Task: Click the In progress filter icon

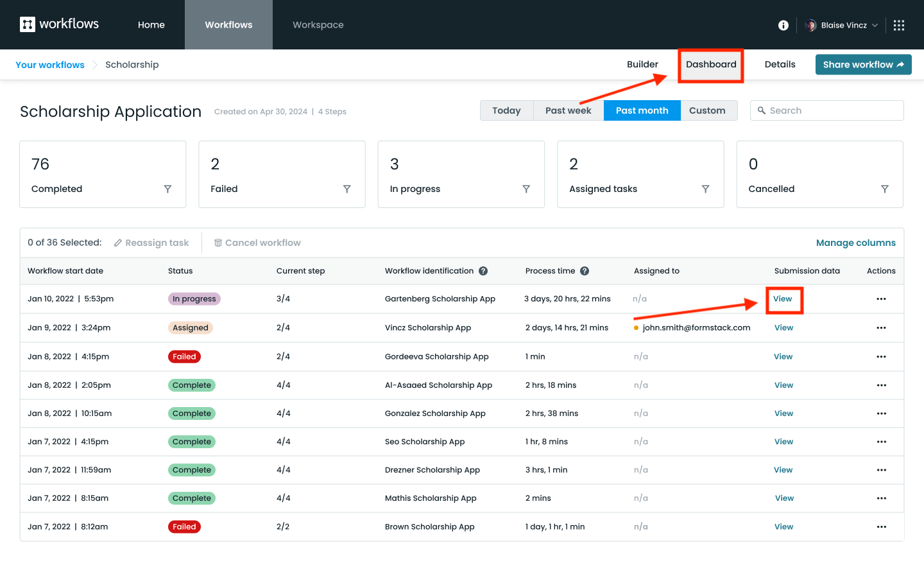Action: tap(526, 189)
